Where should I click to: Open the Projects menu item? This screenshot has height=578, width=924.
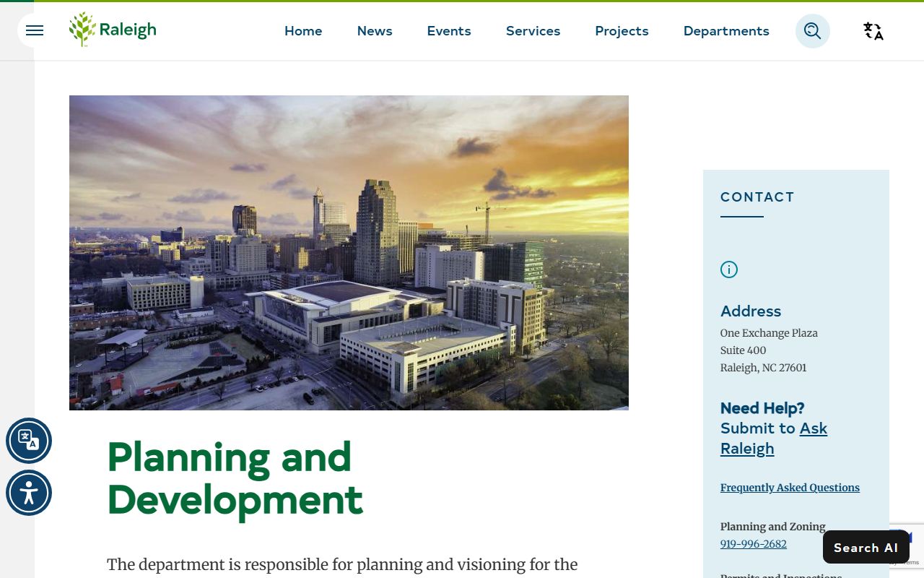click(x=622, y=31)
